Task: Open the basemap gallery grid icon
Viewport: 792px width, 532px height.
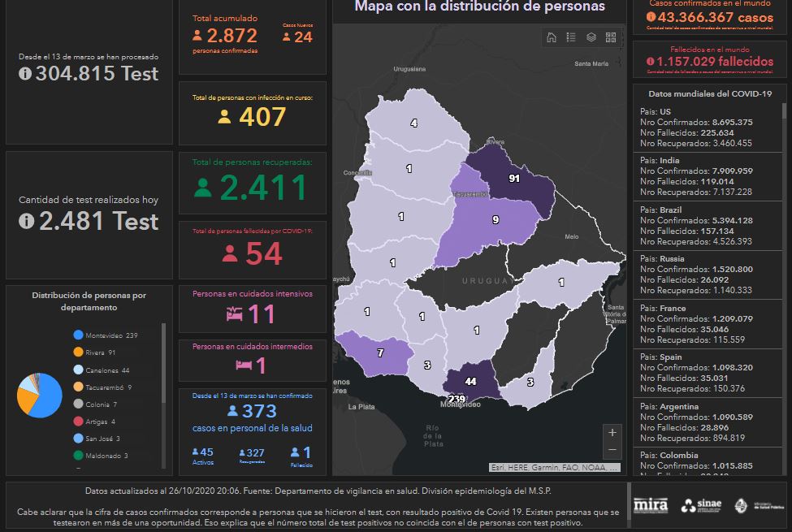Action: coord(611,37)
